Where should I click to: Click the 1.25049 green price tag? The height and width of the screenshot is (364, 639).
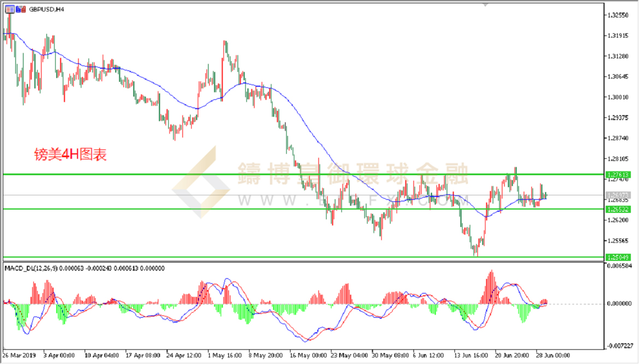[618, 257]
